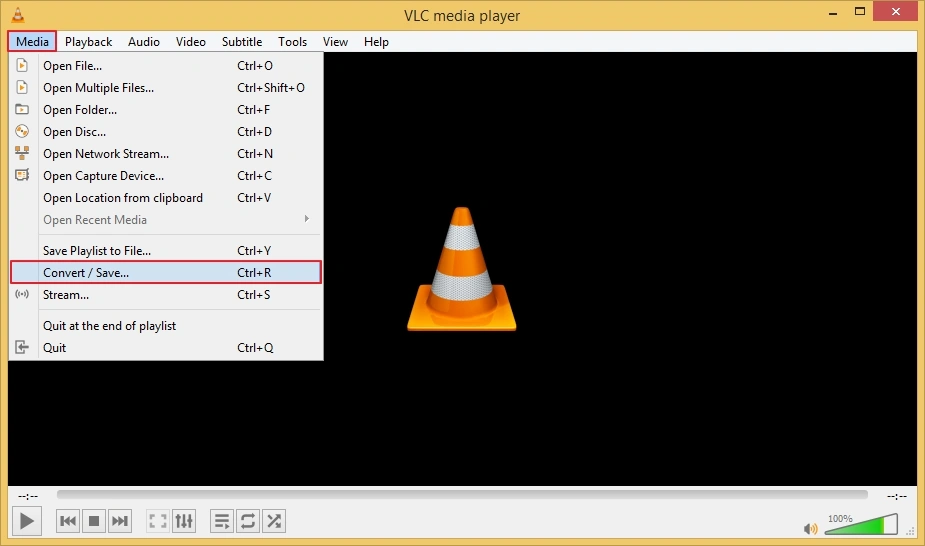
Task: Choose Open Location from clipboard
Action: [x=166, y=198]
